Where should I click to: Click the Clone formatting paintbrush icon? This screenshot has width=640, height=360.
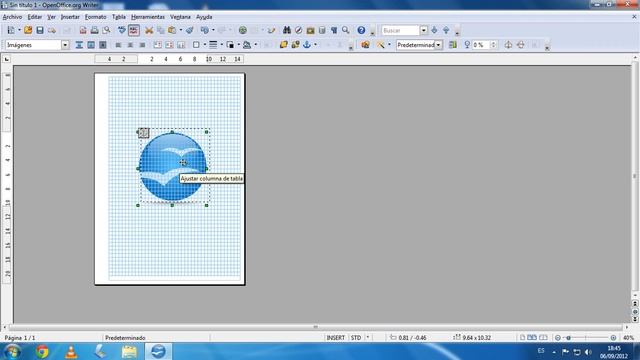189,30
